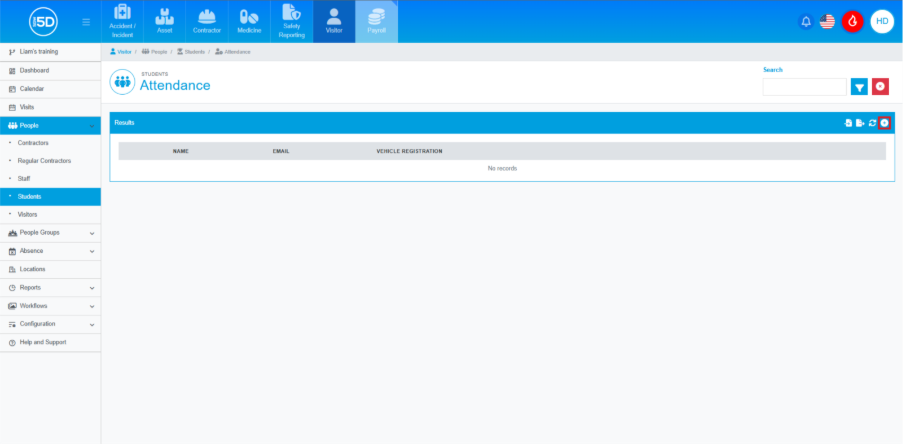The height and width of the screenshot is (444, 903).
Task: Click the Visitor breadcrumb link
Action: pyautogui.click(x=121, y=51)
